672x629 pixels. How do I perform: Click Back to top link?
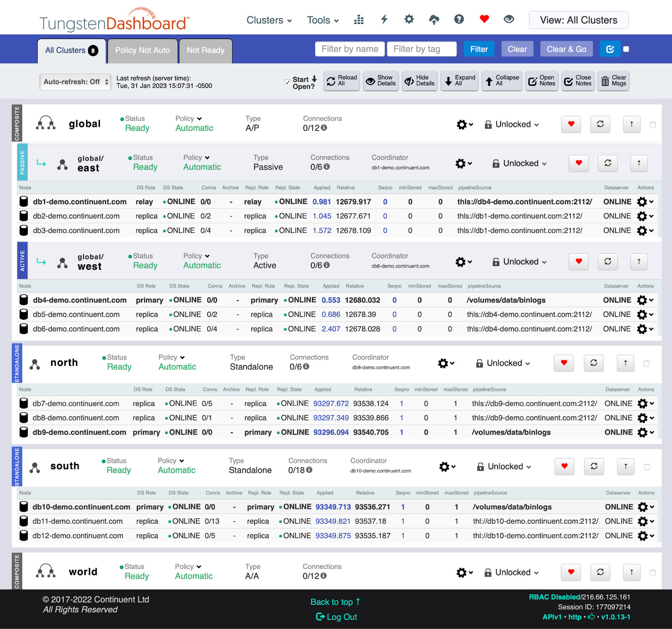[x=335, y=602]
